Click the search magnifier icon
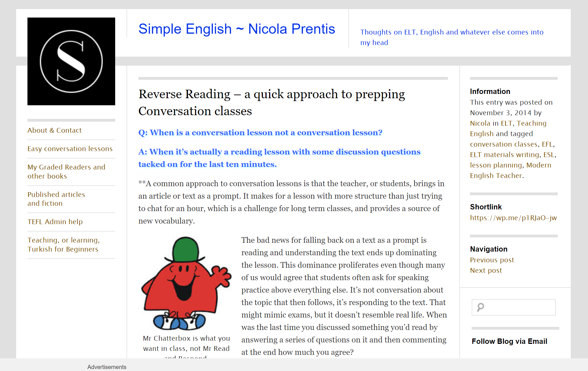Screen dimensions: 588x371 [480, 307]
